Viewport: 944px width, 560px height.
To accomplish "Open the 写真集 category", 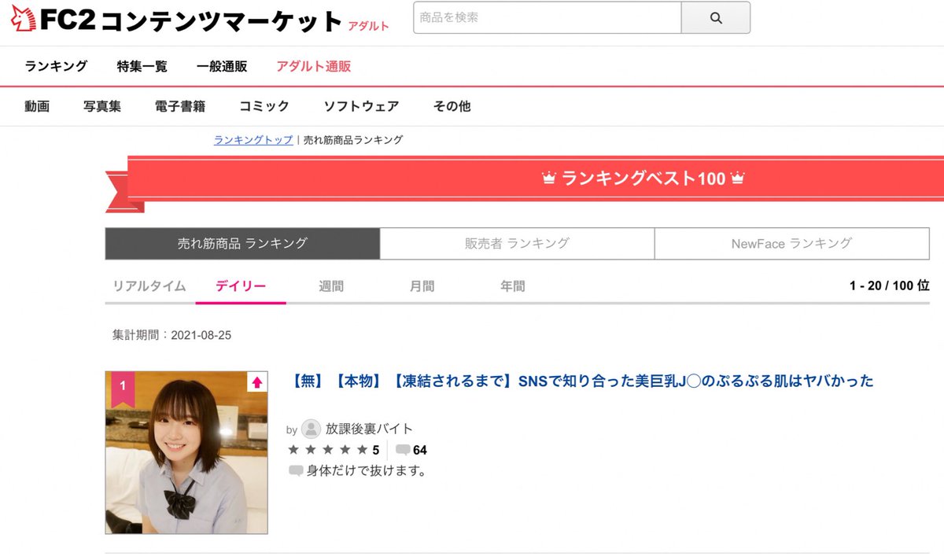I will [102, 106].
